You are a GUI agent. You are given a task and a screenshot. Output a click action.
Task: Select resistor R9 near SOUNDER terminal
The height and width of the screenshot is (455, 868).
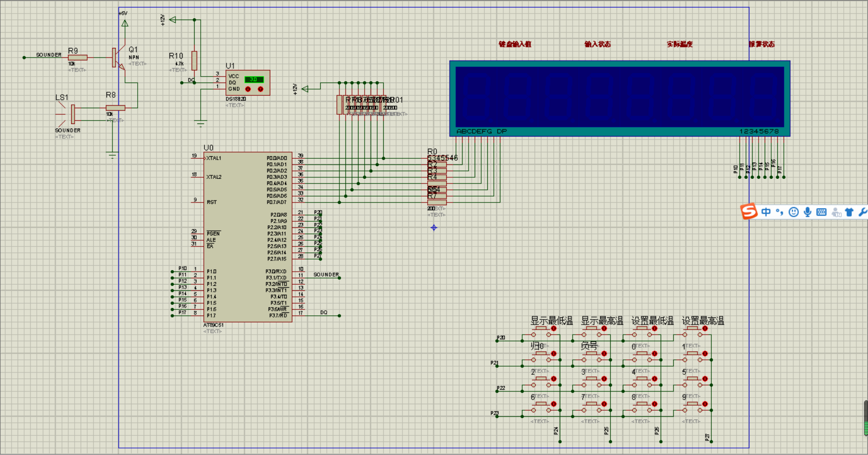click(x=78, y=57)
